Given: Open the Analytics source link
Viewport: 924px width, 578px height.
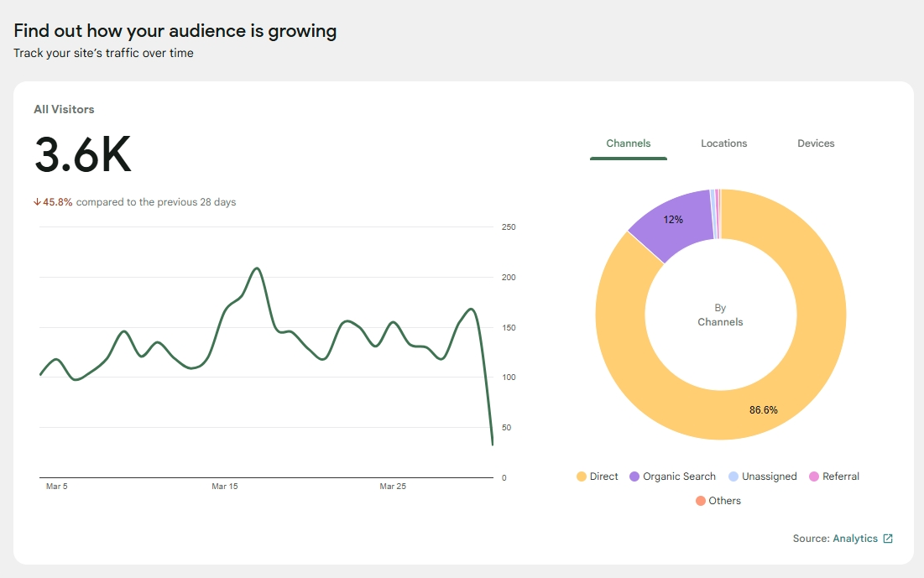Looking at the screenshot, I should pos(855,539).
